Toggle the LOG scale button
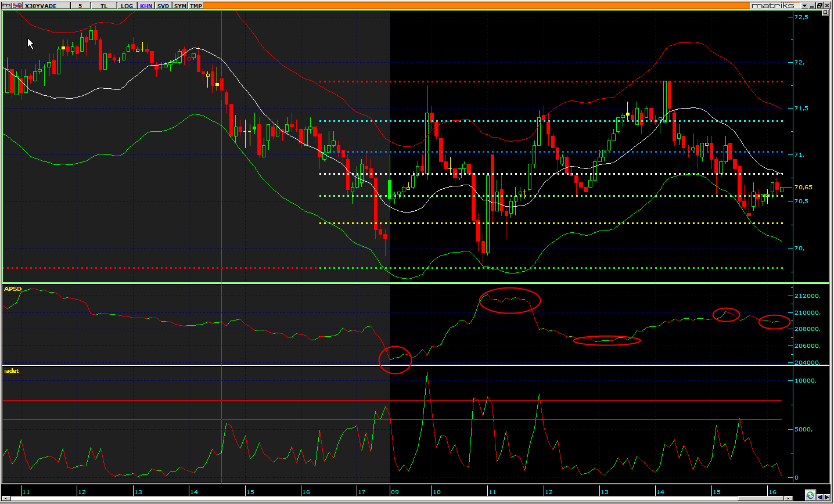 (127, 6)
